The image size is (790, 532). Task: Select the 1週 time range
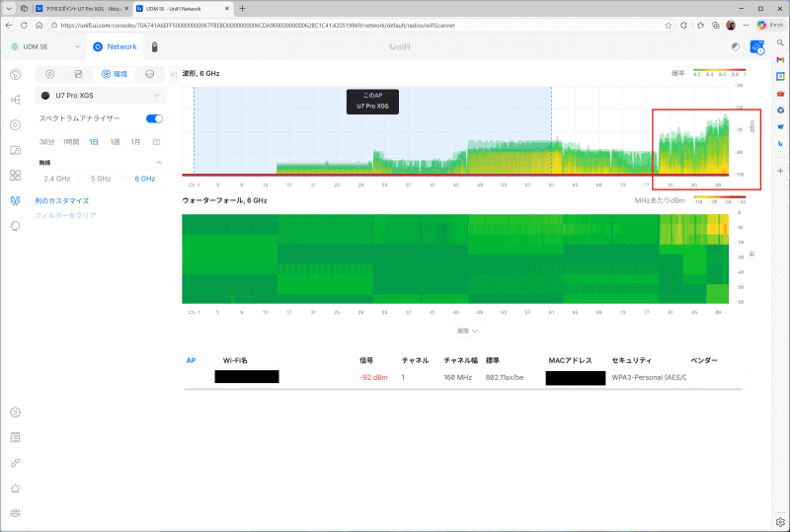[x=115, y=142]
